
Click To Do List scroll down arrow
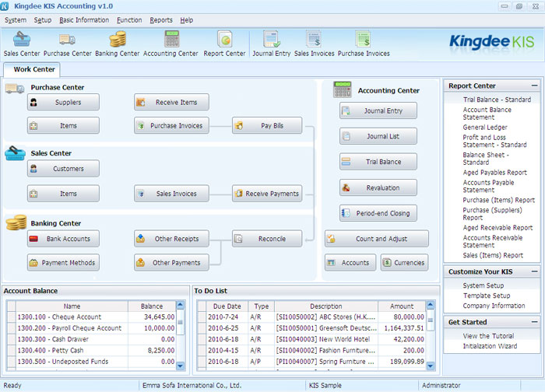coord(431,366)
